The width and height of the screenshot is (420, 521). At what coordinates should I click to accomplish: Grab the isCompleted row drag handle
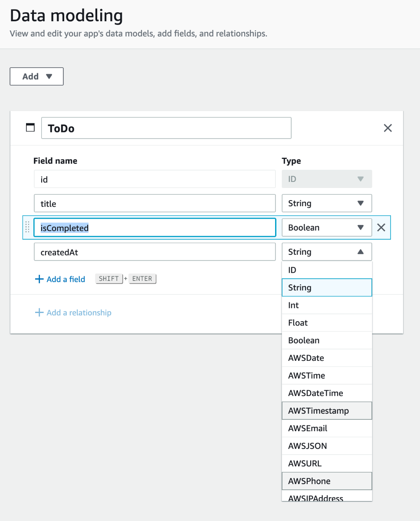27,227
